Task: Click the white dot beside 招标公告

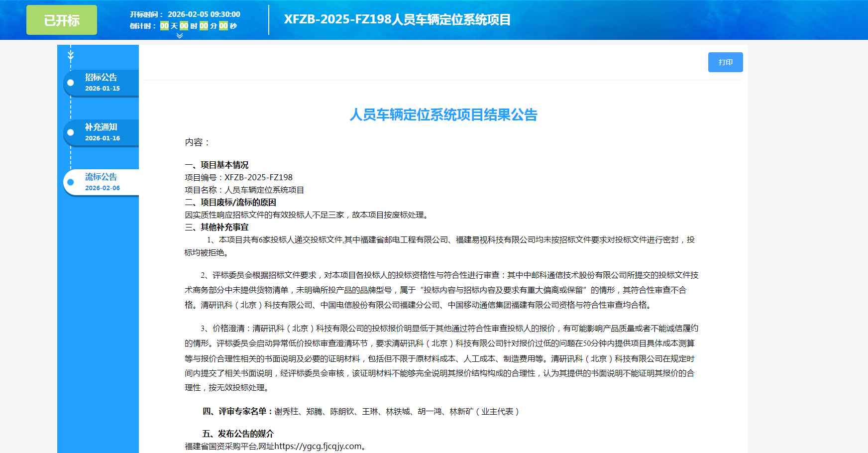Action: (x=71, y=83)
